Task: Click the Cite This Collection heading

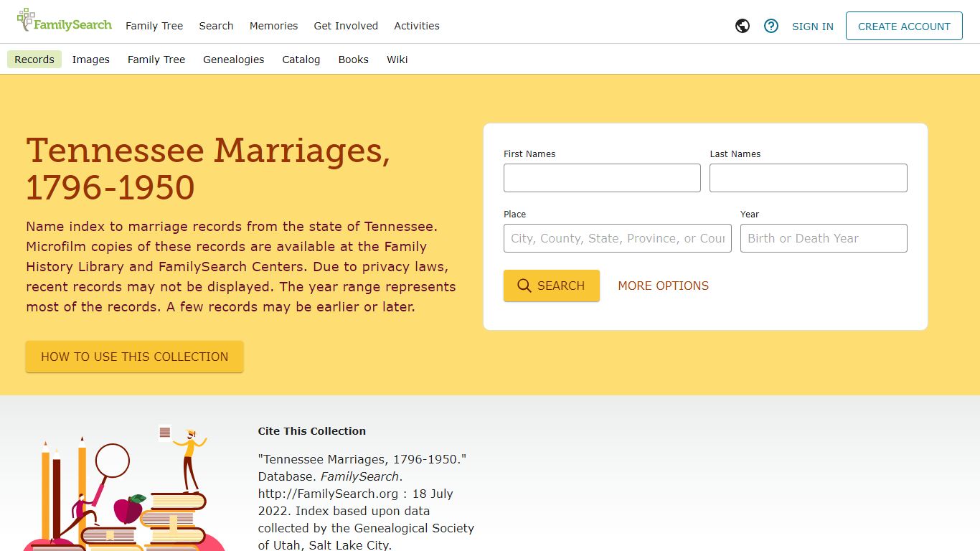Action: click(x=312, y=431)
